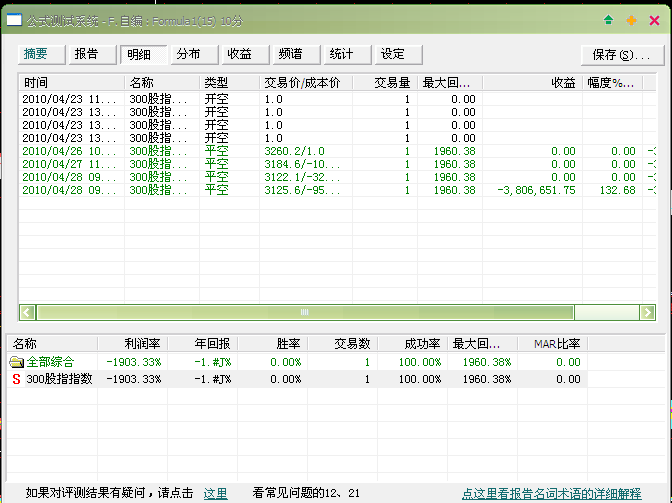
Task: Click the left arrow of horizontal scrollbar
Action: click(27, 313)
